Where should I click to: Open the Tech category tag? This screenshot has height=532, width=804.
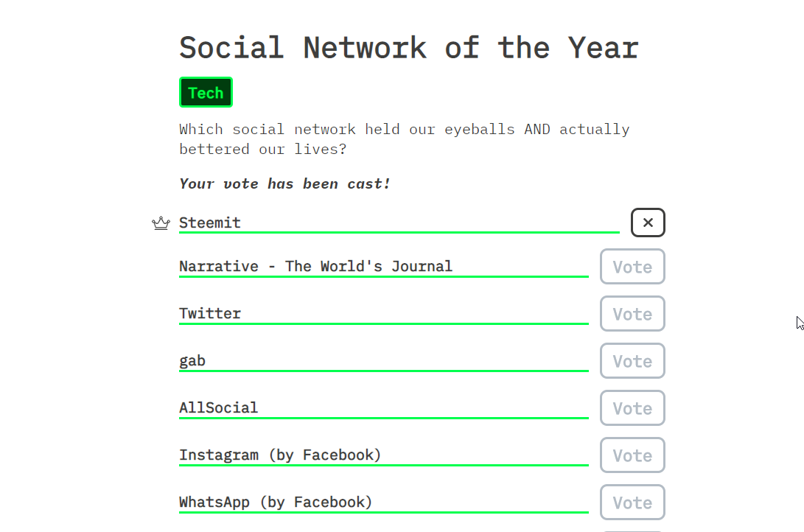tap(206, 92)
